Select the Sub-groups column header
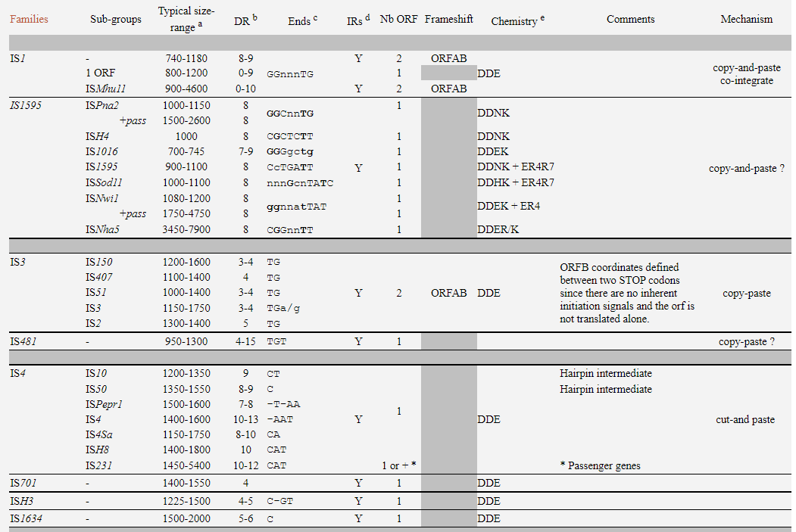 (x=116, y=19)
